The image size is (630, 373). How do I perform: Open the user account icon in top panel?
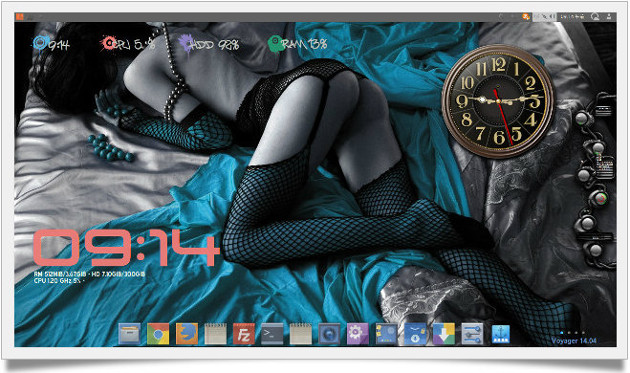coord(609,16)
